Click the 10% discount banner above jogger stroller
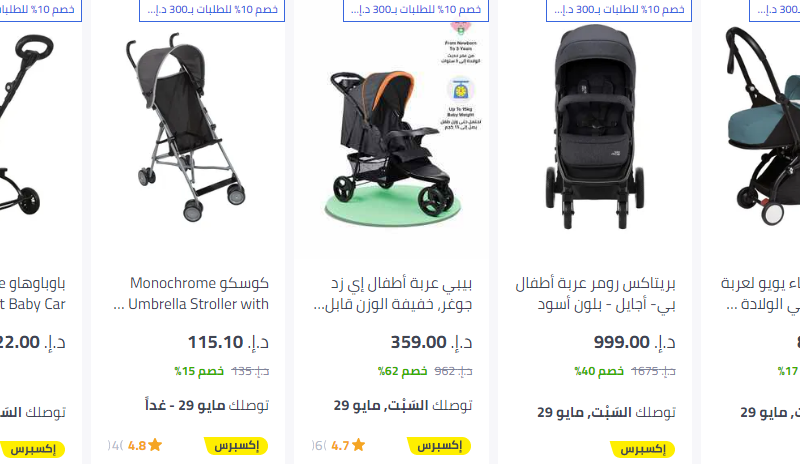The width and height of the screenshot is (800, 464). [x=416, y=10]
